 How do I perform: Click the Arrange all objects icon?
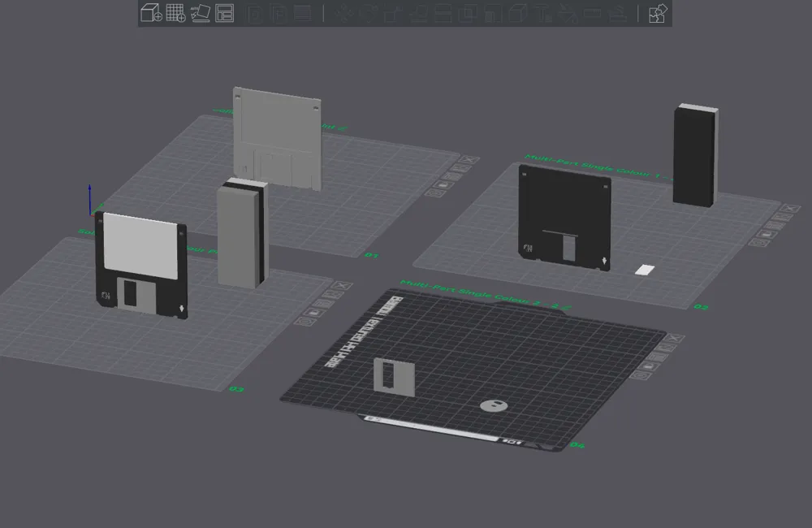pos(225,13)
